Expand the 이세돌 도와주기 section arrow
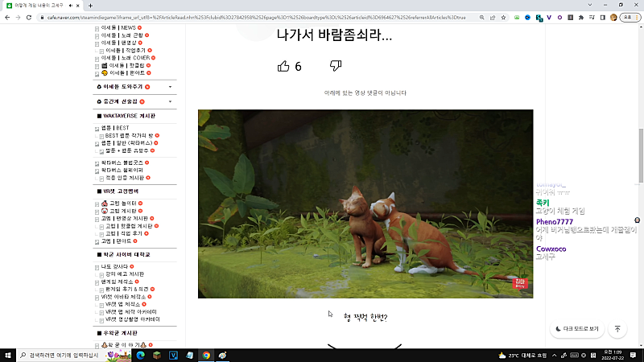644x362 pixels. coord(170,87)
